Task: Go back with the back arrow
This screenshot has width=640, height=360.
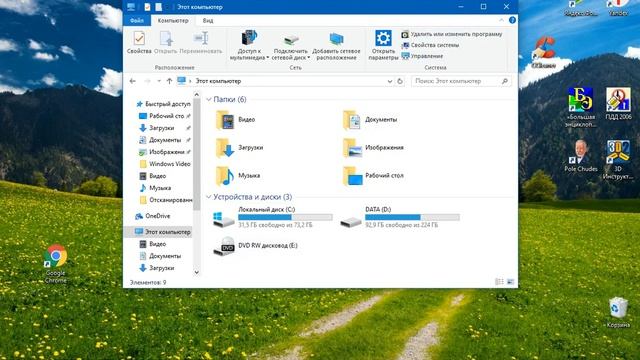Action: click(x=133, y=81)
